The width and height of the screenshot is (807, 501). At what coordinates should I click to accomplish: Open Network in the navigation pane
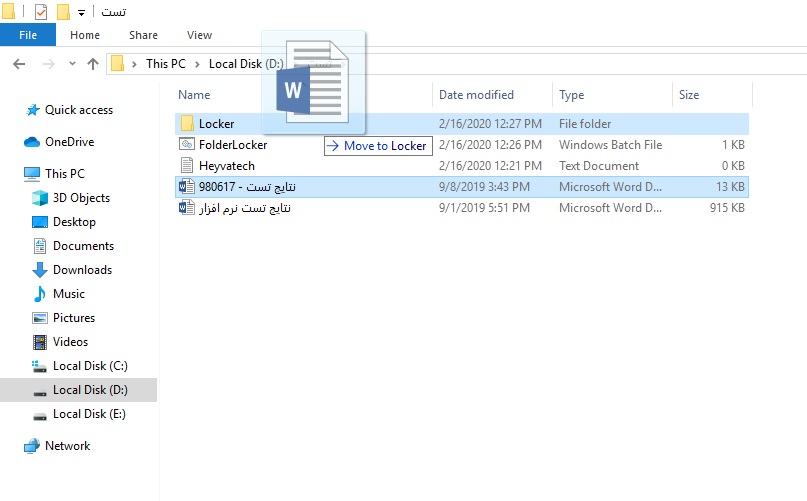point(67,446)
